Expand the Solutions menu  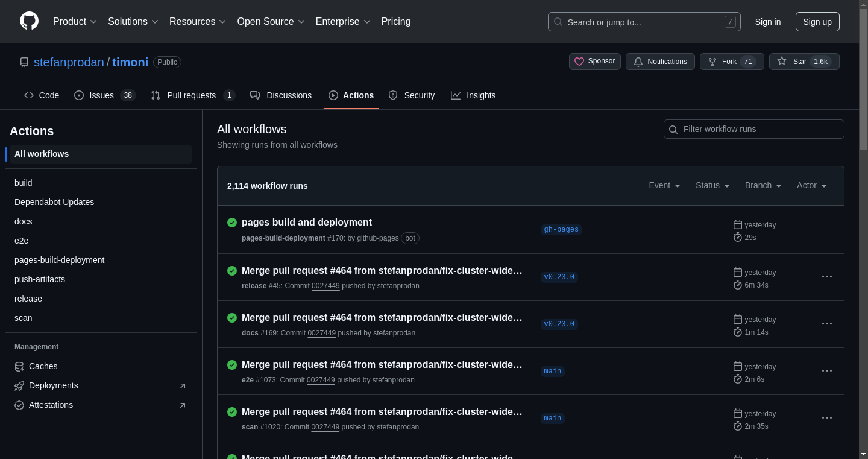tap(133, 22)
